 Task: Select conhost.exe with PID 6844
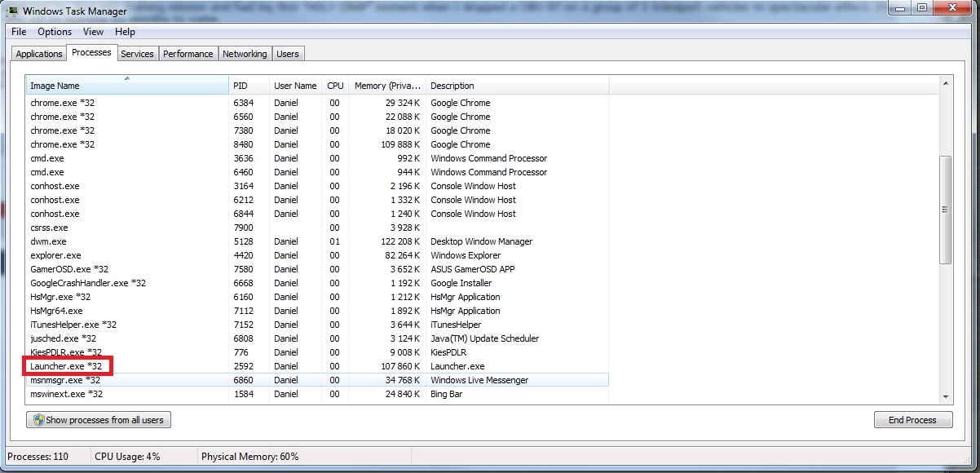point(317,214)
